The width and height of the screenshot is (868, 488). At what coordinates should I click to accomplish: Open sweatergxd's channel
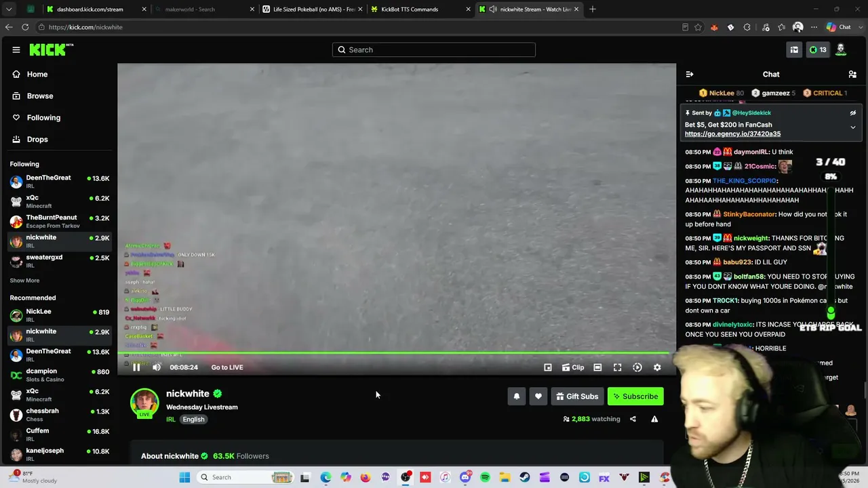click(60, 261)
